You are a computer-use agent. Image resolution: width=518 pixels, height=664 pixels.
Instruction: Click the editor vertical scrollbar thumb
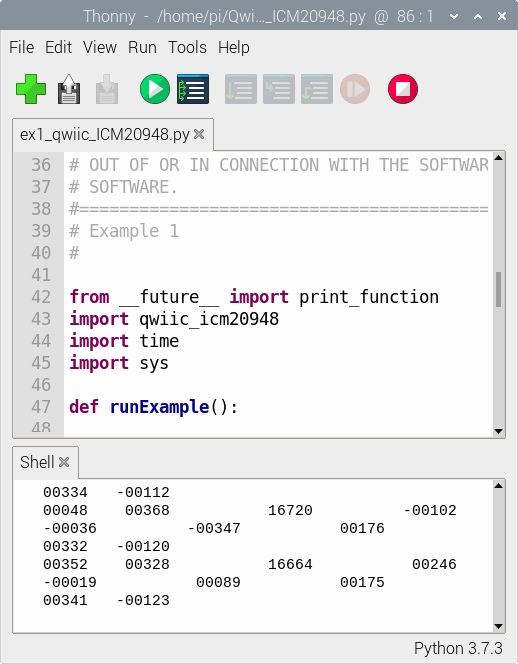click(x=499, y=289)
